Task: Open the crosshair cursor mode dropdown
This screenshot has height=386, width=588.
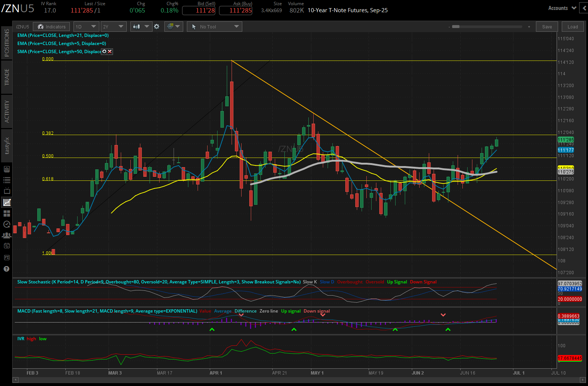Action: 174,27
